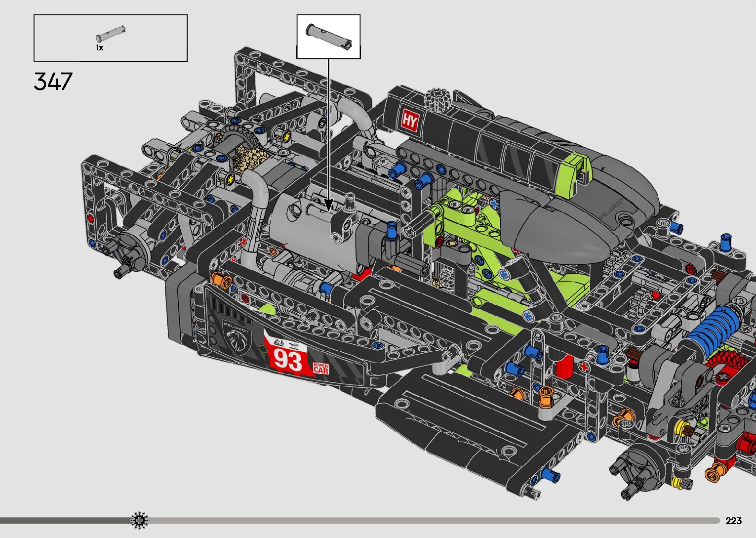Open the enlarged pin callout box
The width and height of the screenshot is (756, 538).
(x=328, y=37)
